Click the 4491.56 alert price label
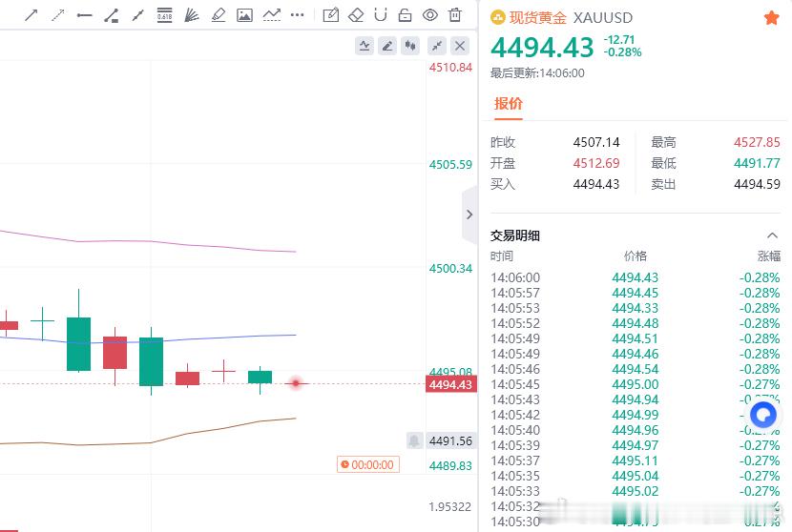This screenshot has height=532, width=792. click(450, 440)
